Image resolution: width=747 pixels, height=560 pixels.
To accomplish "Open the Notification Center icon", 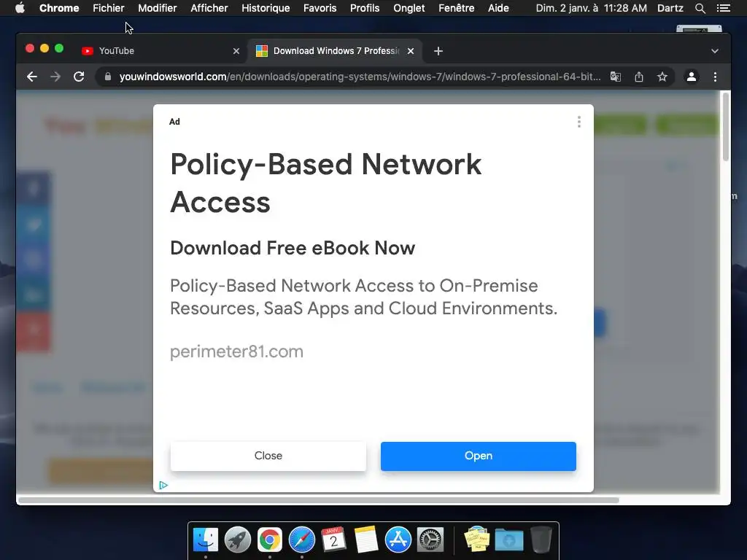I will (723, 8).
